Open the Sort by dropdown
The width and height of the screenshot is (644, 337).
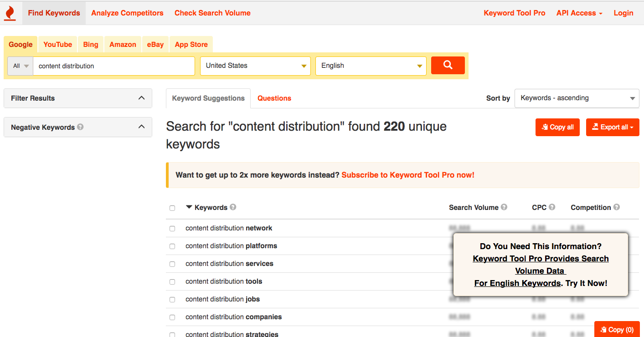[x=577, y=98]
